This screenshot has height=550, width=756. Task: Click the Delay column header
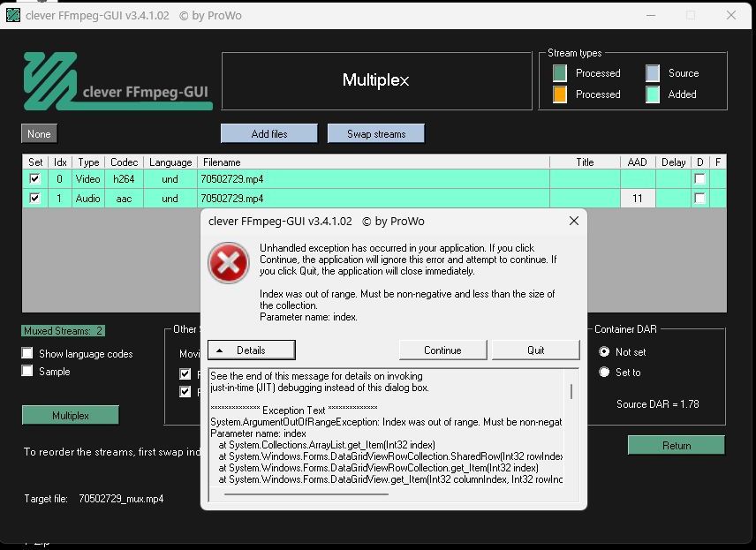[673, 162]
